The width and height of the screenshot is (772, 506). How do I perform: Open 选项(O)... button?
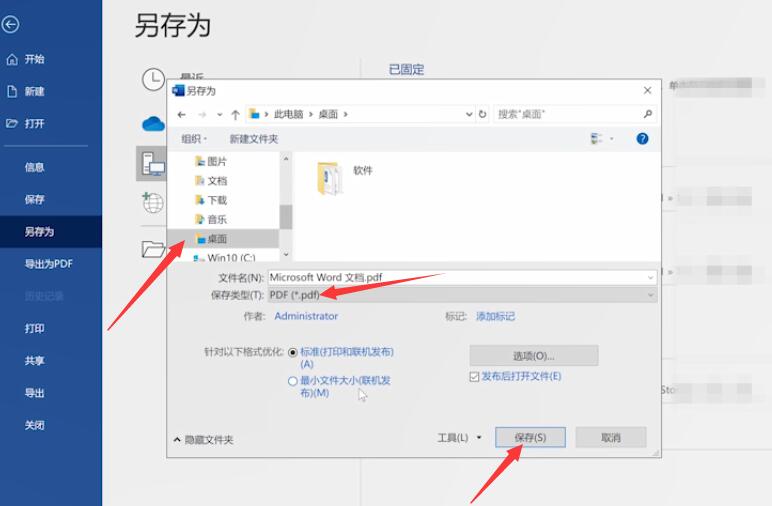click(534, 356)
